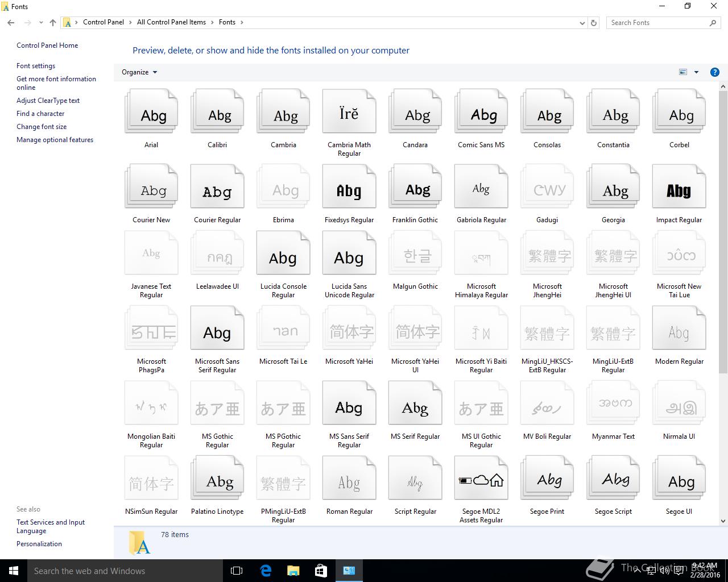Click the Search Fonts input field
The height and width of the screenshot is (582, 728).
pos(657,23)
